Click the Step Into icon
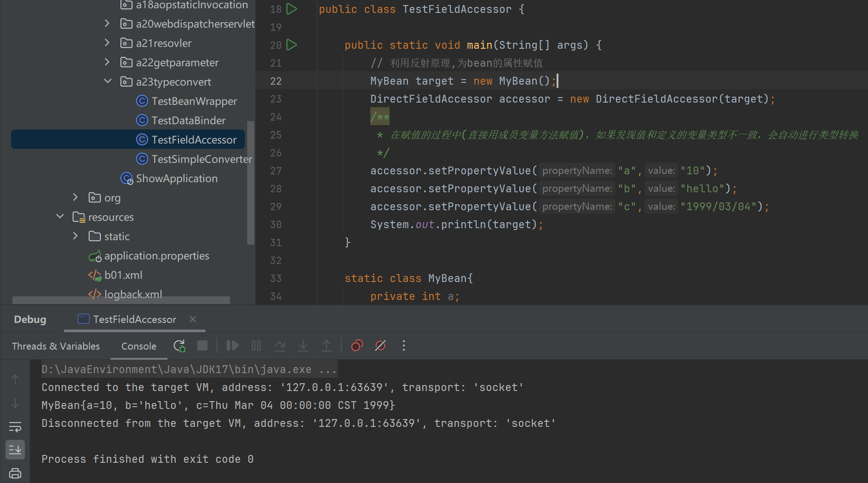Viewport: 868px width, 483px height. coord(303,346)
